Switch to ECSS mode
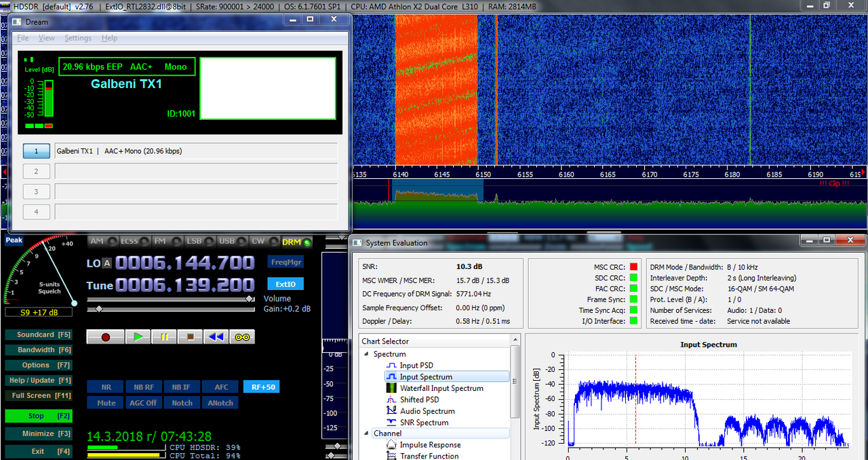Image resolution: width=868 pixels, height=460 pixels. coord(134,242)
